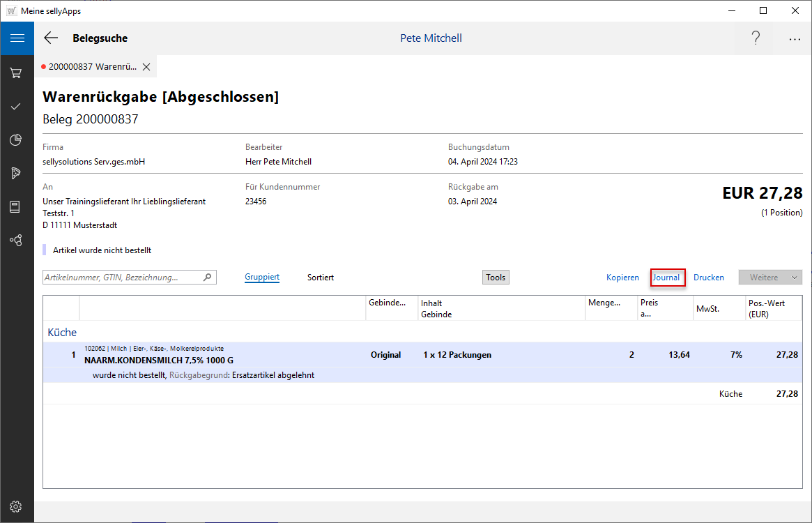812x523 pixels.
Task: Open settings gear in sidebar
Action: [x=16, y=506]
